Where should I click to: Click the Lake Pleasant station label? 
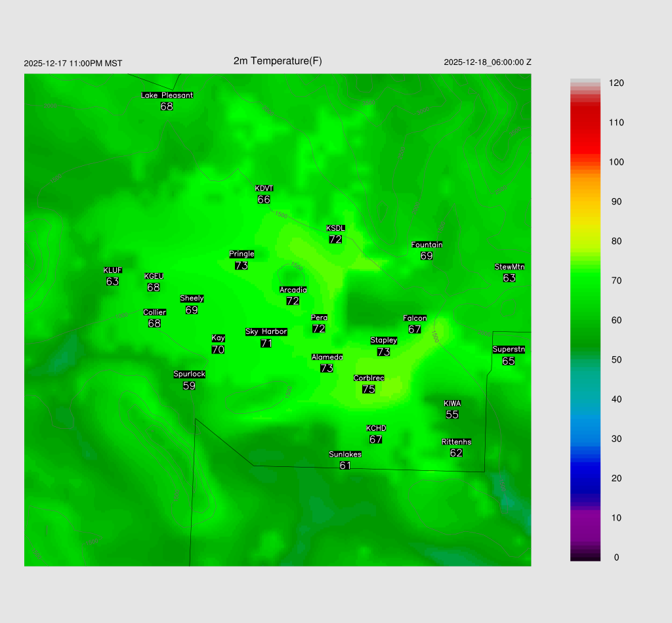coord(167,95)
